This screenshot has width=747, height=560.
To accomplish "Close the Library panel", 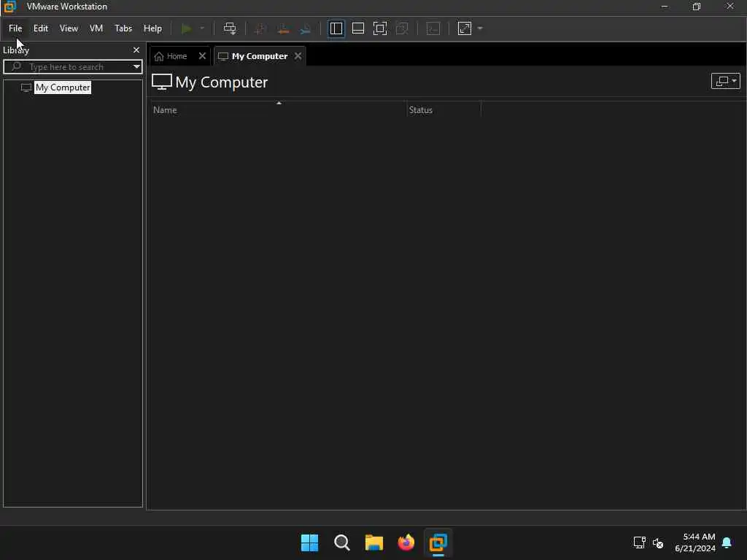I will [x=136, y=50].
